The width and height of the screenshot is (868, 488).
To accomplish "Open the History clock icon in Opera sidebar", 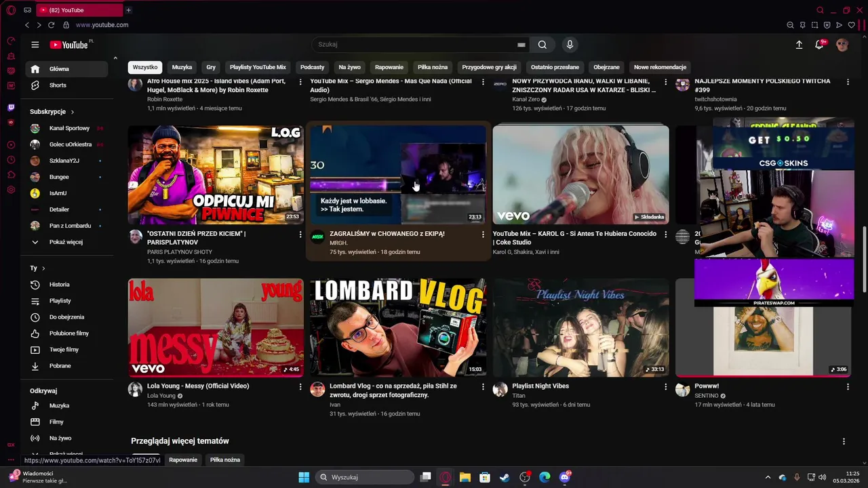I will (x=11, y=160).
